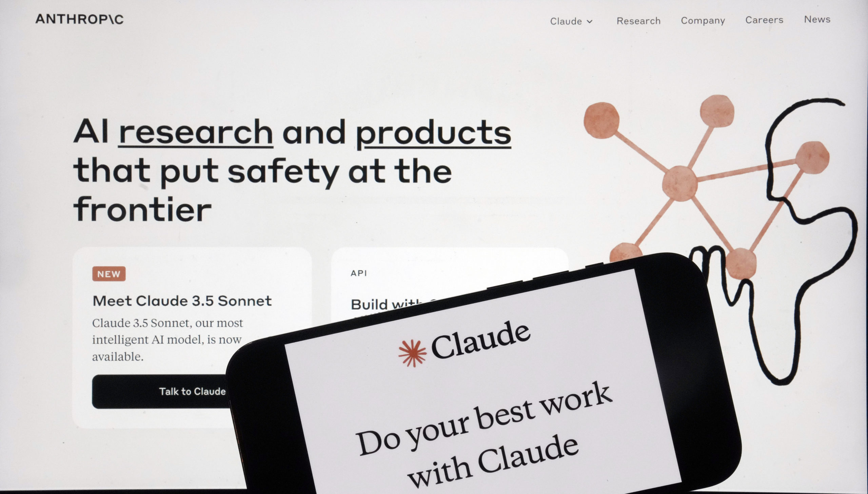Expand the Claude navigation dropdown
Viewport: 868px width, 494px height.
point(570,20)
